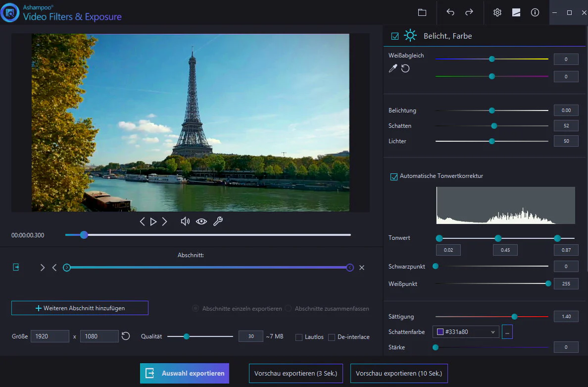The height and width of the screenshot is (387, 588).
Task: Undo the last change
Action: (x=450, y=12)
